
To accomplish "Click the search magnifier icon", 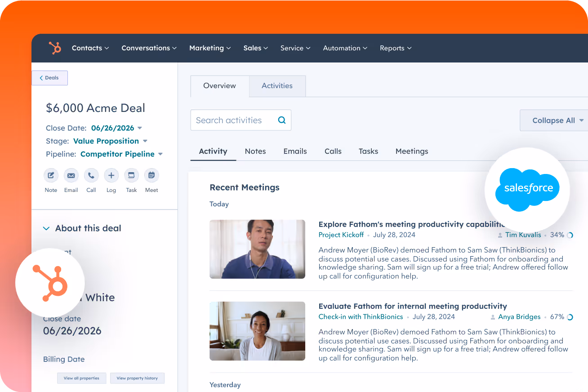I will coord(282,120).
